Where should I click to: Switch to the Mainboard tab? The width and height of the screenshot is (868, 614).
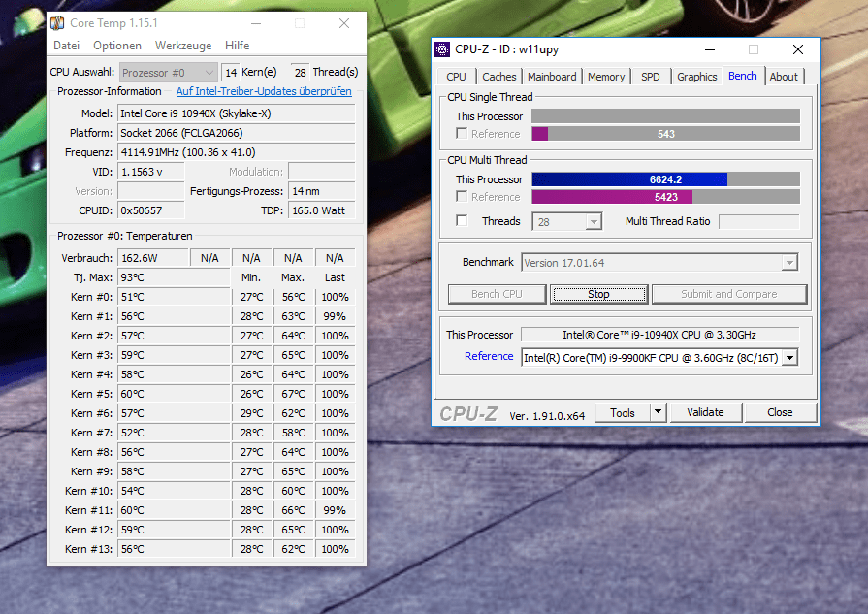[x=552, y=77]
